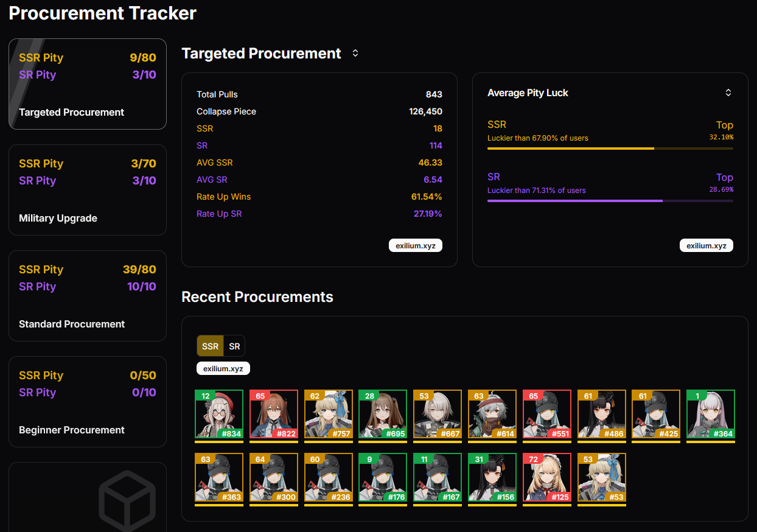Click the Total Pulls value 843
The width and height of the screenshot is (757, 532).
434,94
